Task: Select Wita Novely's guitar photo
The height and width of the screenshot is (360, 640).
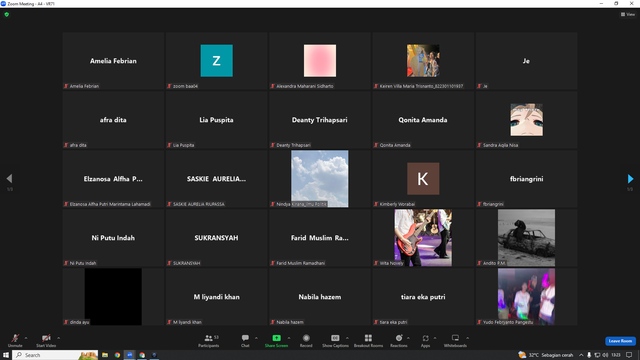Action: [x=423, y=238]
